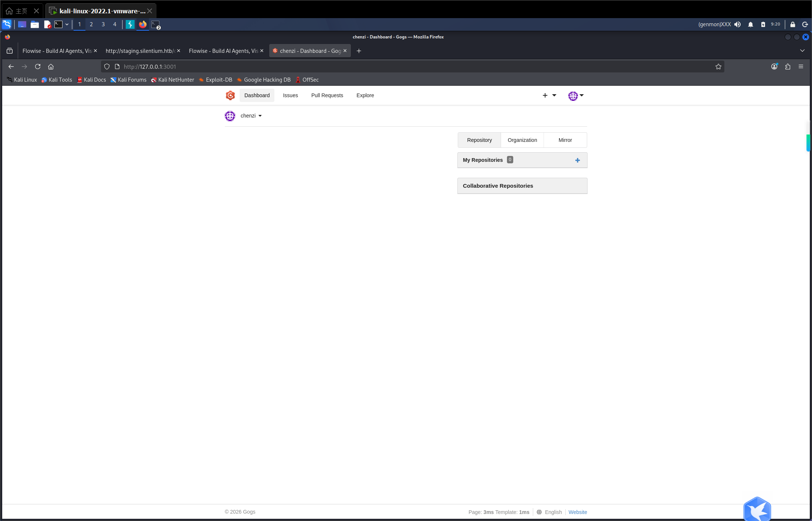Click the tracking protection shield icon

click(x=107, y=67)
